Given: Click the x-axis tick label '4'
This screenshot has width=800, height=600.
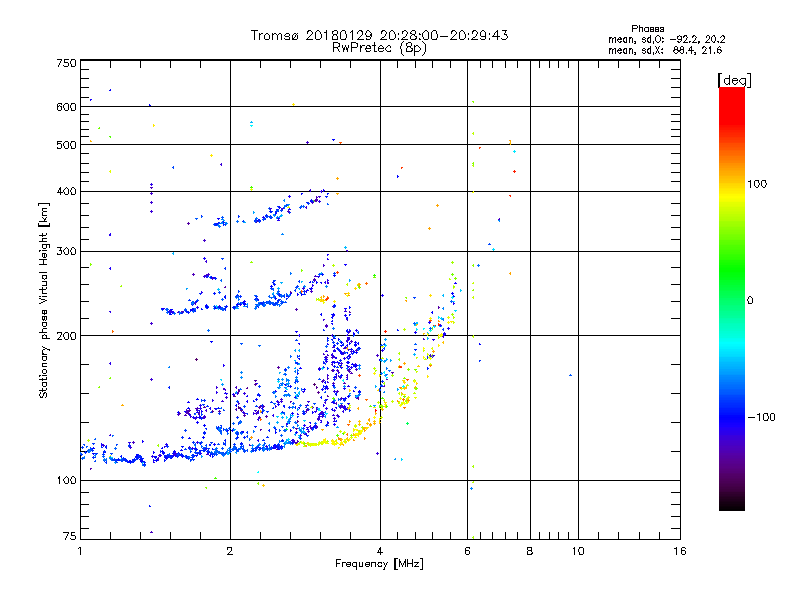Looking at the screenshot, I should pos(380,551).
